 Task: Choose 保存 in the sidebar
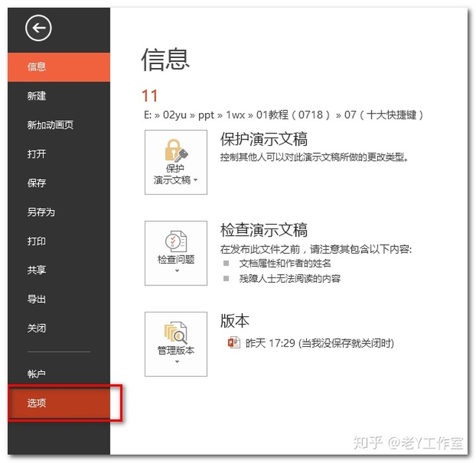[59, 183]
